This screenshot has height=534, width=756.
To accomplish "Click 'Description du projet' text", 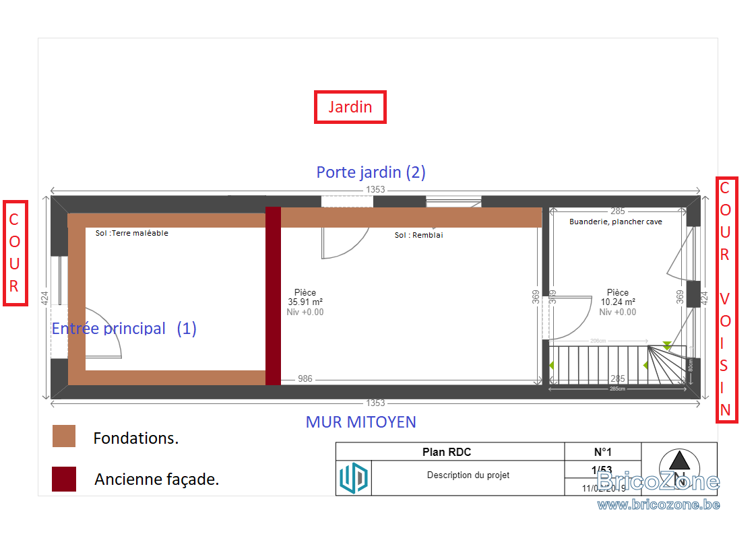I will click(x=468, y=475).
